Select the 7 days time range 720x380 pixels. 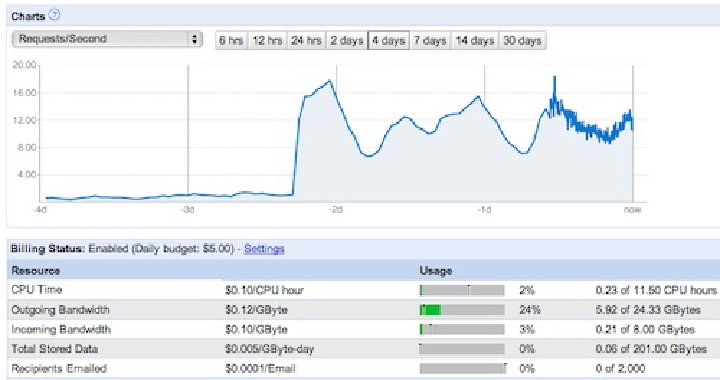click(430, 40)
